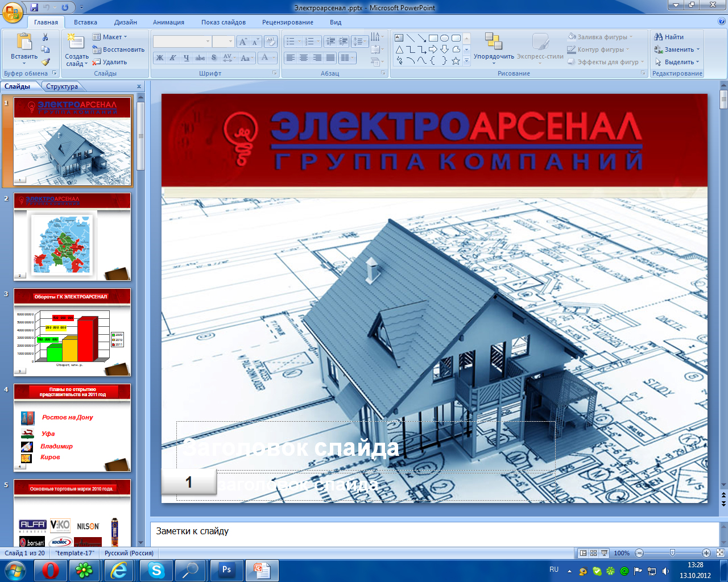
Task: Toggle strikethrough (abc) formatting
Action: (x=200, y=57)
